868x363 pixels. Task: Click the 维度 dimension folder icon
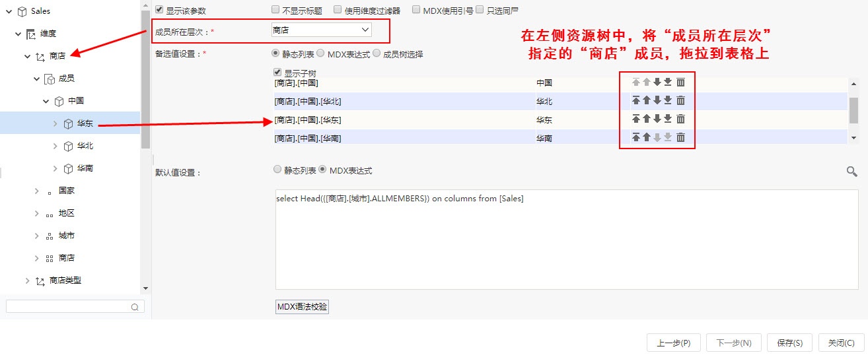point(31,34)
